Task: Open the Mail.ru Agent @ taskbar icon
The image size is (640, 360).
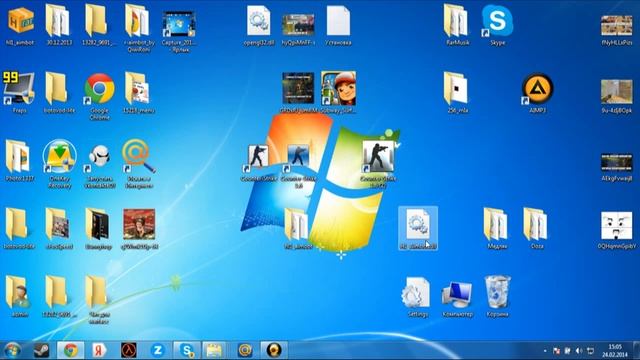Action: [245, 351]
